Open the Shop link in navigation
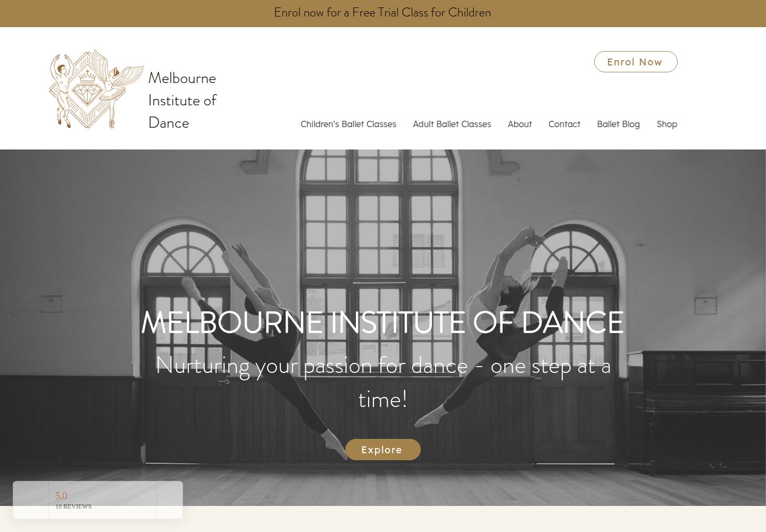 click(x=667, y=124)
